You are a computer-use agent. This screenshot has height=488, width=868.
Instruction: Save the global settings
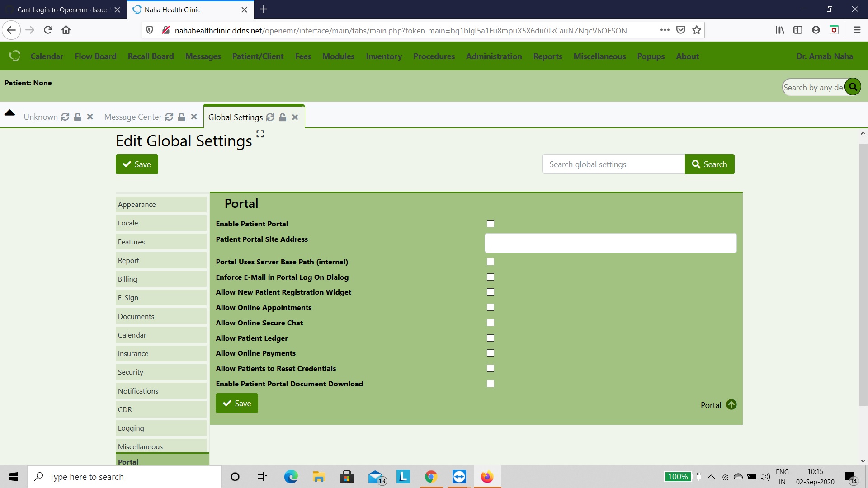137,164
